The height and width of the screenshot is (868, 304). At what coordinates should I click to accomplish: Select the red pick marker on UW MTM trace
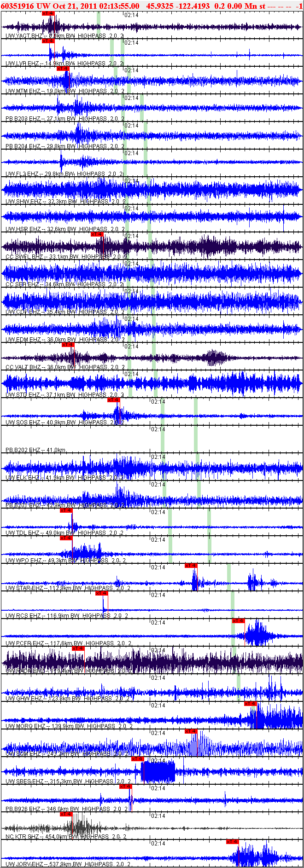tap(63, 69)
